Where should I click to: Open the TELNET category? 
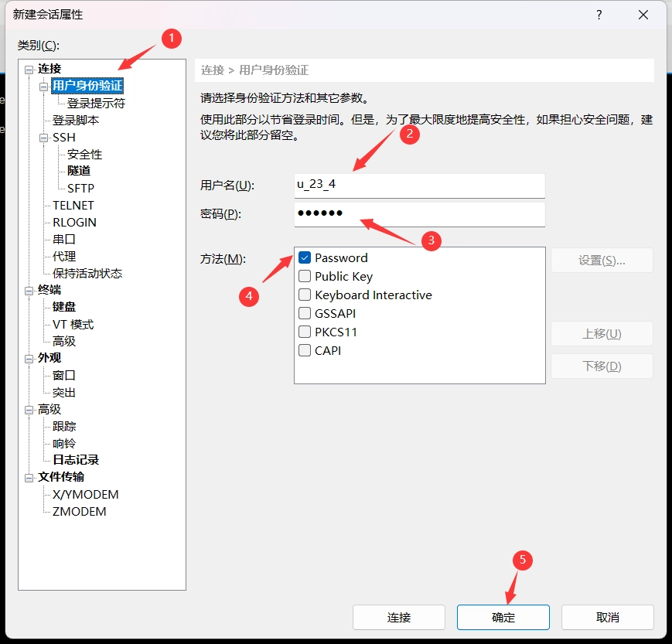tap(73, 205)
